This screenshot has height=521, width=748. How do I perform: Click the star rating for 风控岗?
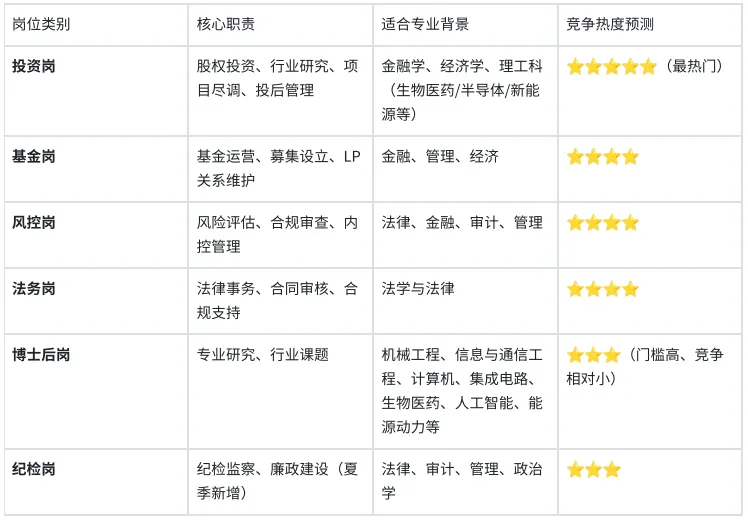pos(603,223)
